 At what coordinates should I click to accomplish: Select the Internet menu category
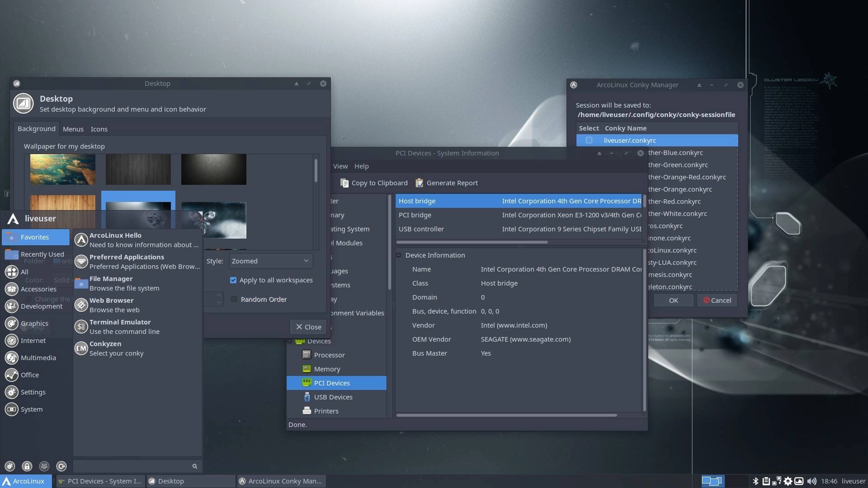point(36,341)
